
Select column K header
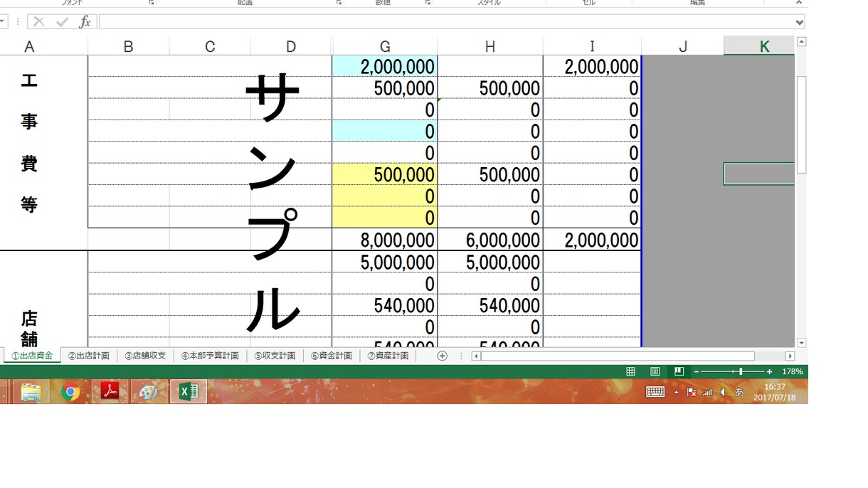click(x=760, y=46)
